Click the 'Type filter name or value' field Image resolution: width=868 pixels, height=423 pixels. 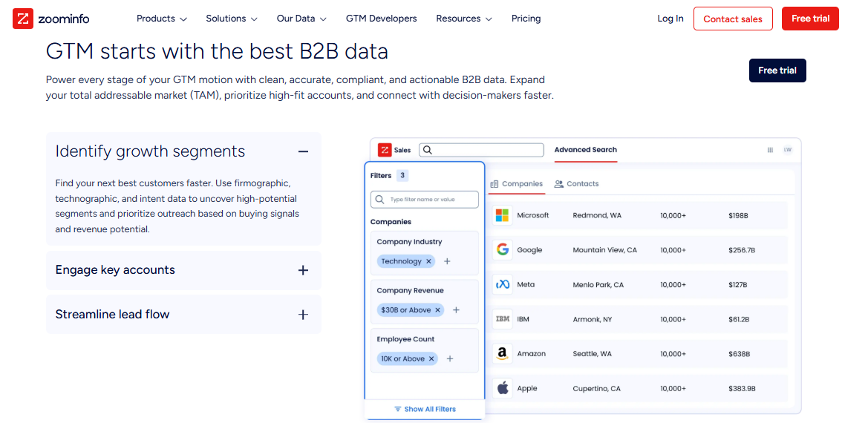[x=425, y=200]
